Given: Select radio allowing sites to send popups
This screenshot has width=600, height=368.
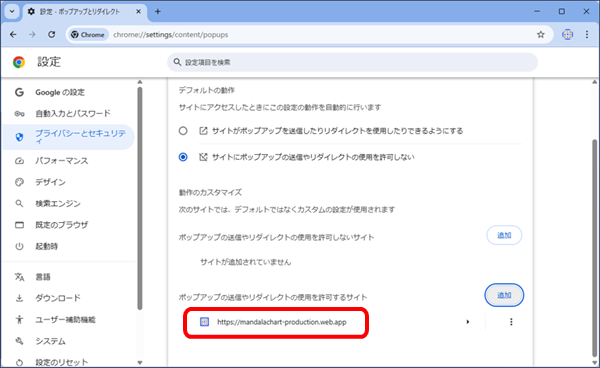Looking at the screenshot, I should [183, 131].
